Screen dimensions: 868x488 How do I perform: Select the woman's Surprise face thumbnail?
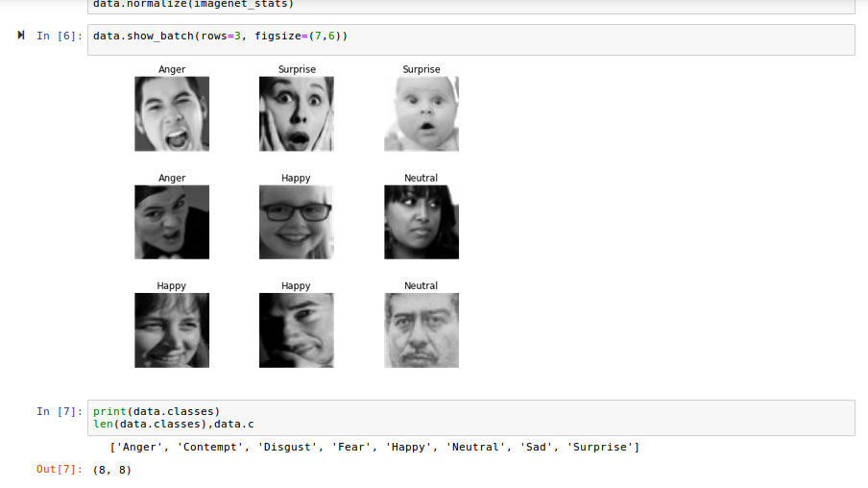coord(296,113)
